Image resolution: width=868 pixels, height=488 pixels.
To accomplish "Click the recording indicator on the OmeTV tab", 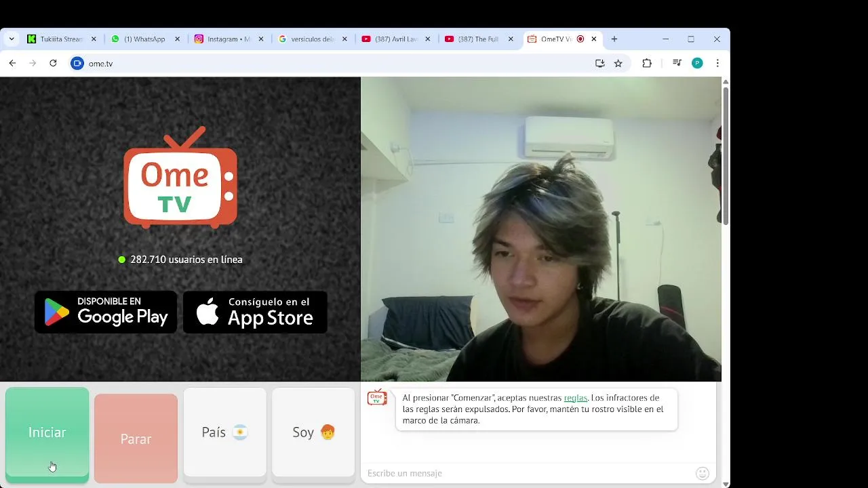I will pos(580,39).
